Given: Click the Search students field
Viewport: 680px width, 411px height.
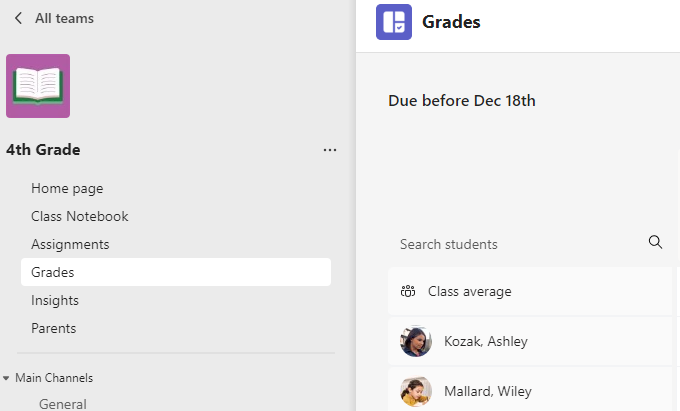Looking at the screenshot, I should 530,244.
